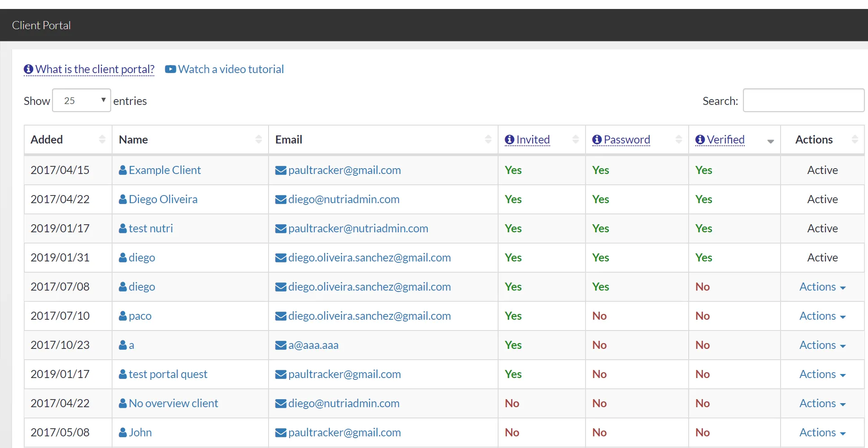The image size is (868, 448).
Task: Click the person icon beside John
Action: [122, 432]
